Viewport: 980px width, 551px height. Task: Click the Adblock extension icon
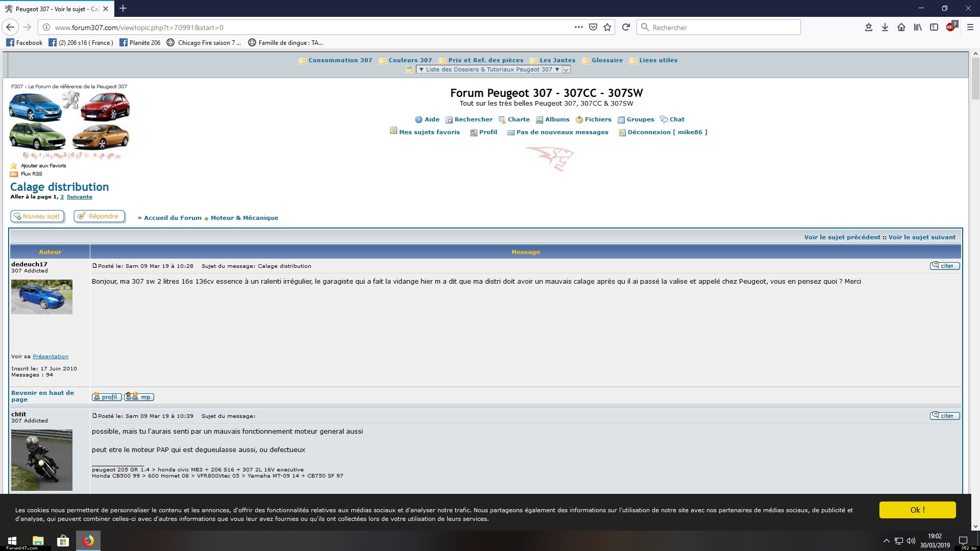click(x=951, y=27)
